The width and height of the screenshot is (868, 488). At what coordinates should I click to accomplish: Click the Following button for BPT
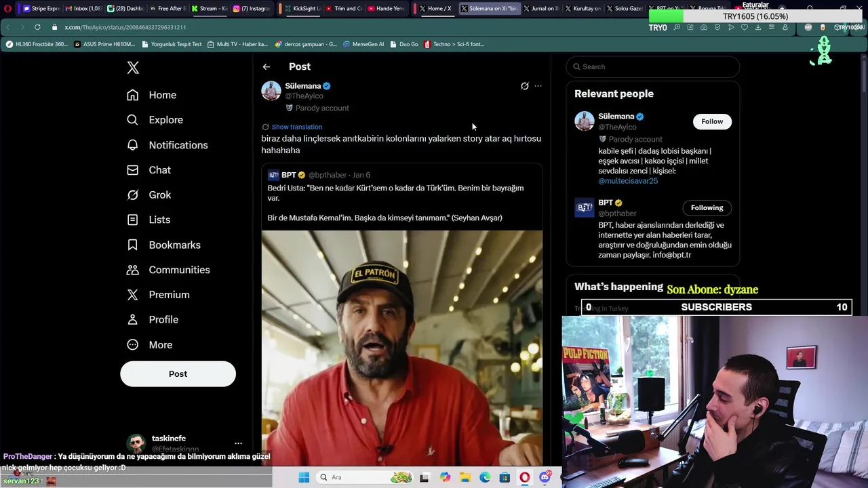(x=707, y=208)
